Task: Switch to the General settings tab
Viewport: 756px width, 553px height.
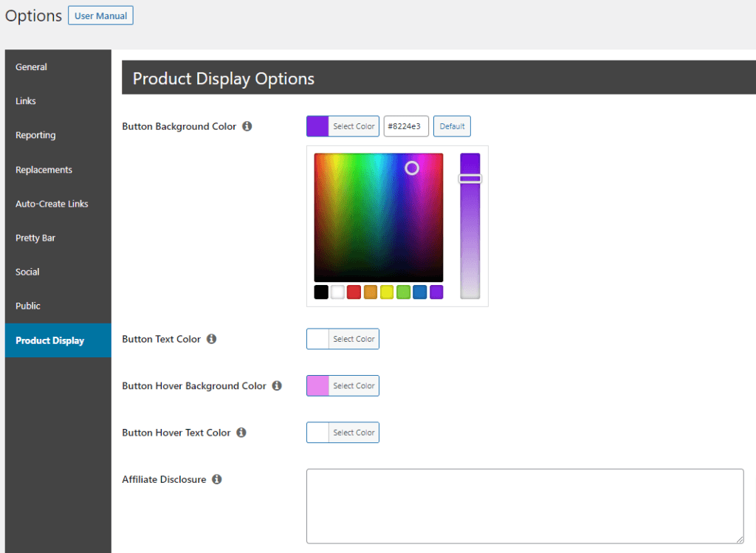Action: point(31,66)
